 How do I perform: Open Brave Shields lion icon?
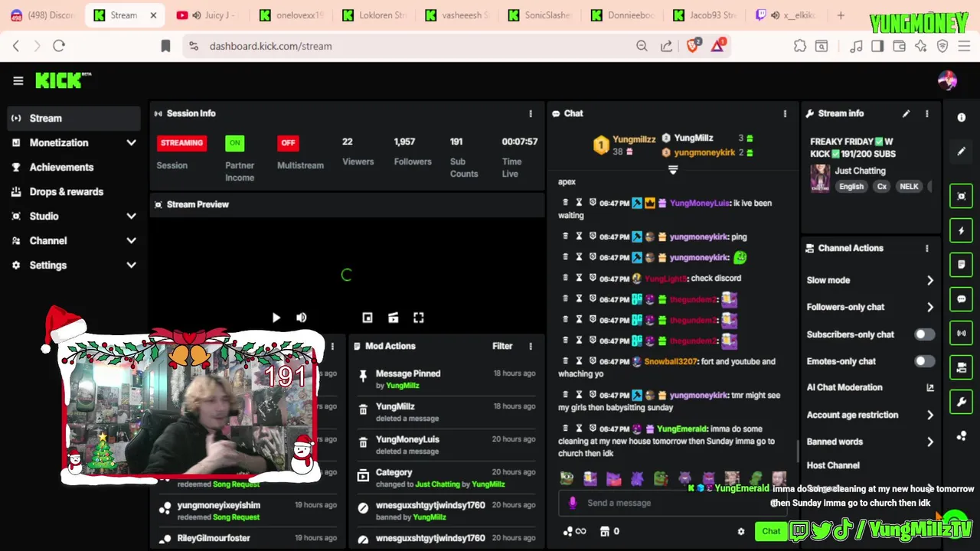click(693, 46)
